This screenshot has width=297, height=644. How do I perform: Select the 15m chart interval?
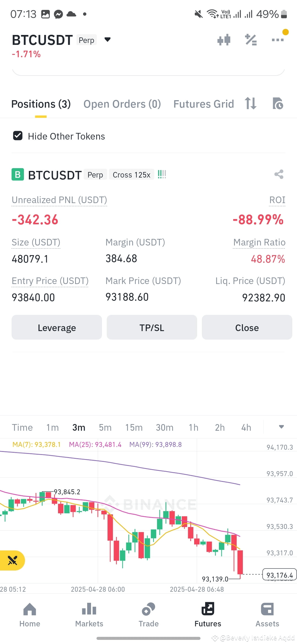(x=134, y=427)
